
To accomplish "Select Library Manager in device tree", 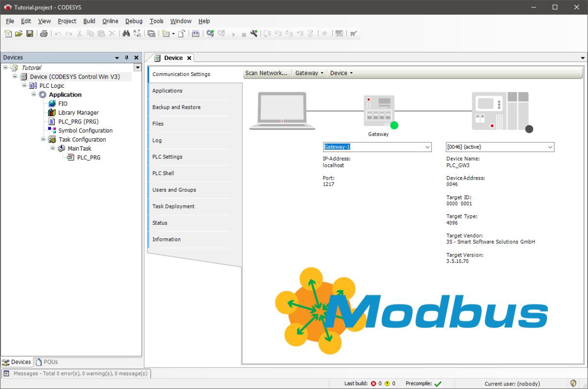I will coord(73,112).
